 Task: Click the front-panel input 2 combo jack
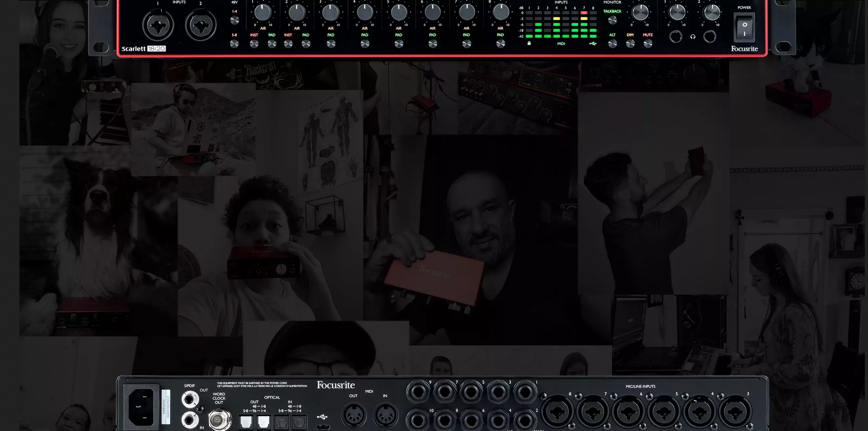tap(201, 25)
